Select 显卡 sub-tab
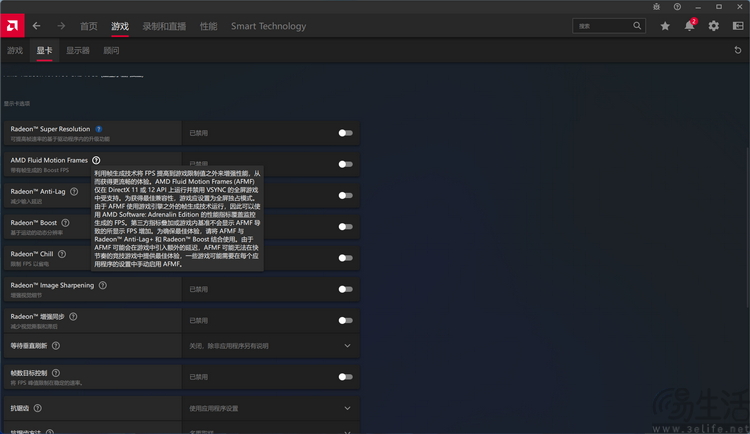The height and width of the screenshot is (434, 750). pyautogui.click(x=44, y=50)
